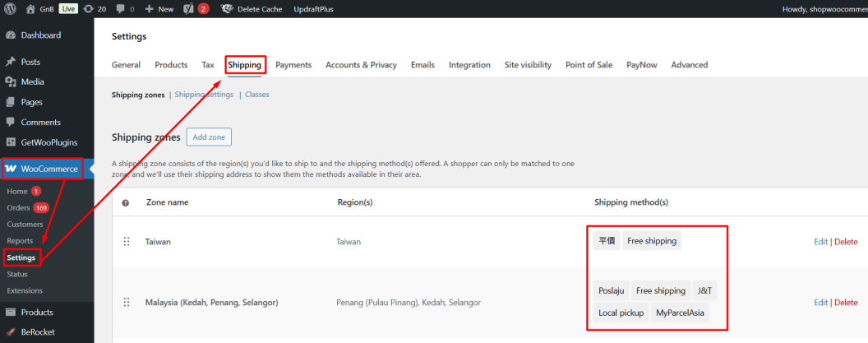Open the BeRocket sidebar menu

[38, 332]
